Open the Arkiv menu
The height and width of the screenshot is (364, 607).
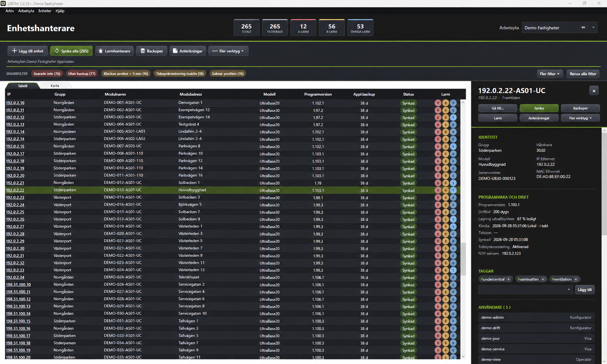pyautogui.click(x=10, y=11)
